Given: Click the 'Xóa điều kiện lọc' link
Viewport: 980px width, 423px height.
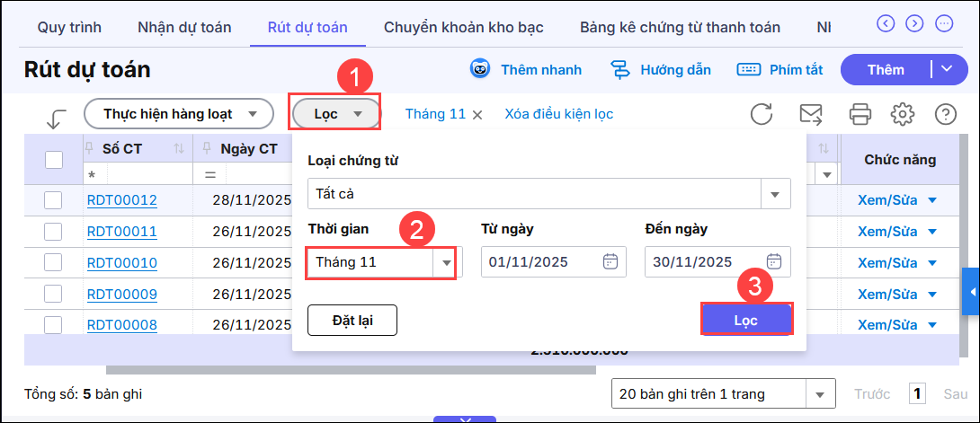Looking at the screenshot, I should 558,114.
